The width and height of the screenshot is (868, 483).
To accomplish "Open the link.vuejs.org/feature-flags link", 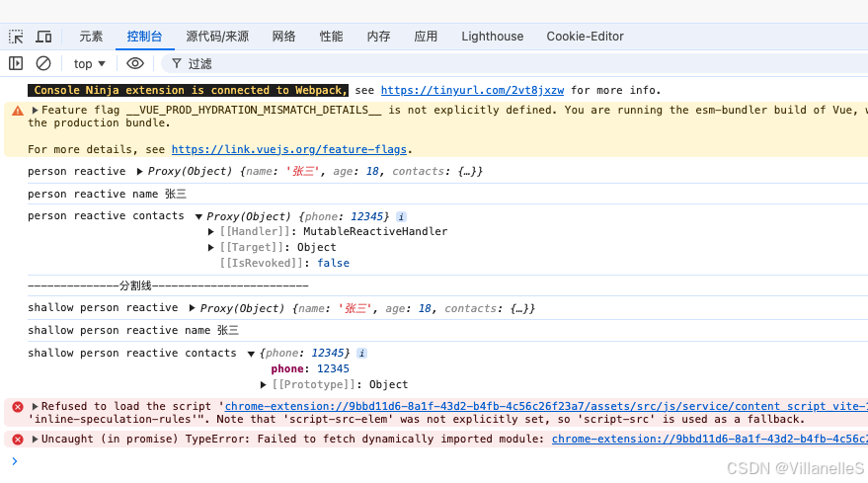I will point(289,149).
